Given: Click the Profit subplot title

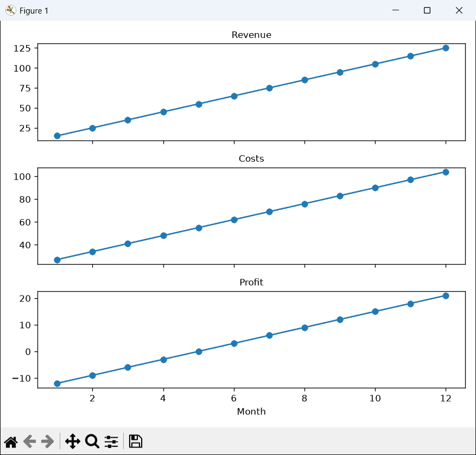Looking at the screenshot, I should tap(251, 283).
